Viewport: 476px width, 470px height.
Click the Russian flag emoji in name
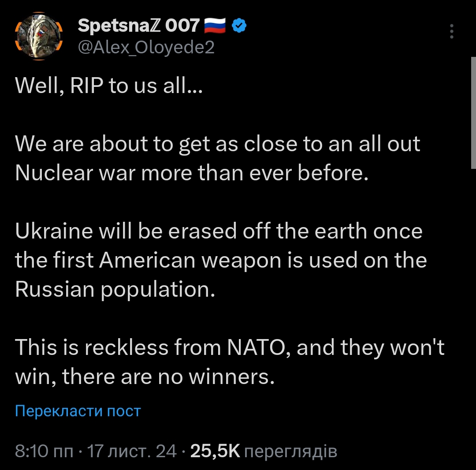pyautogui.click(x=215, y=26)
